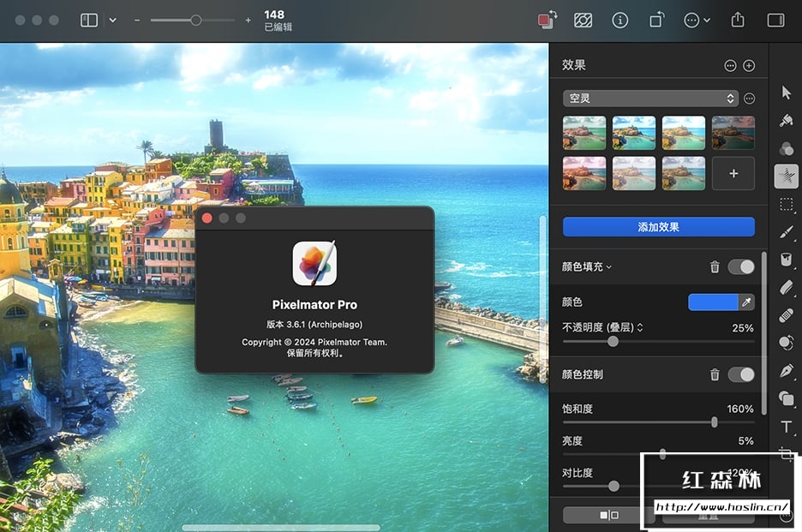Select the Repair bandage tool
The image size is (802, 532).
point(786,315)
